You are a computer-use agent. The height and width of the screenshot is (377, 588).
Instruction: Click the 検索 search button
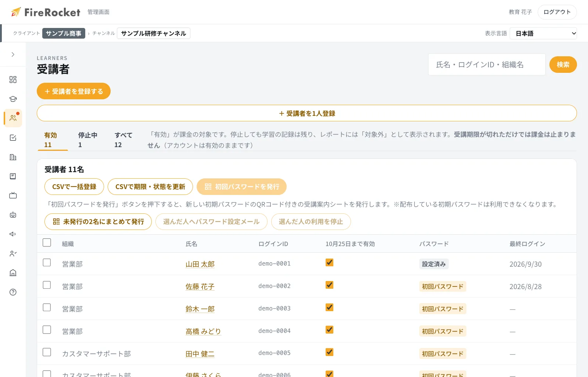[563, 65]
